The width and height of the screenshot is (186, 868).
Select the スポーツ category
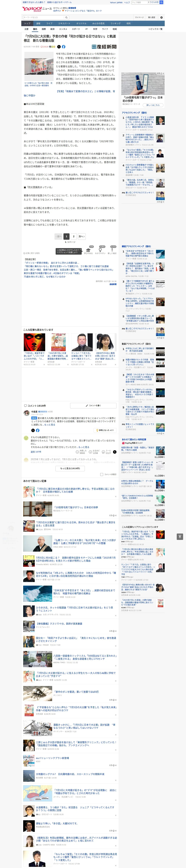(76, 29)
